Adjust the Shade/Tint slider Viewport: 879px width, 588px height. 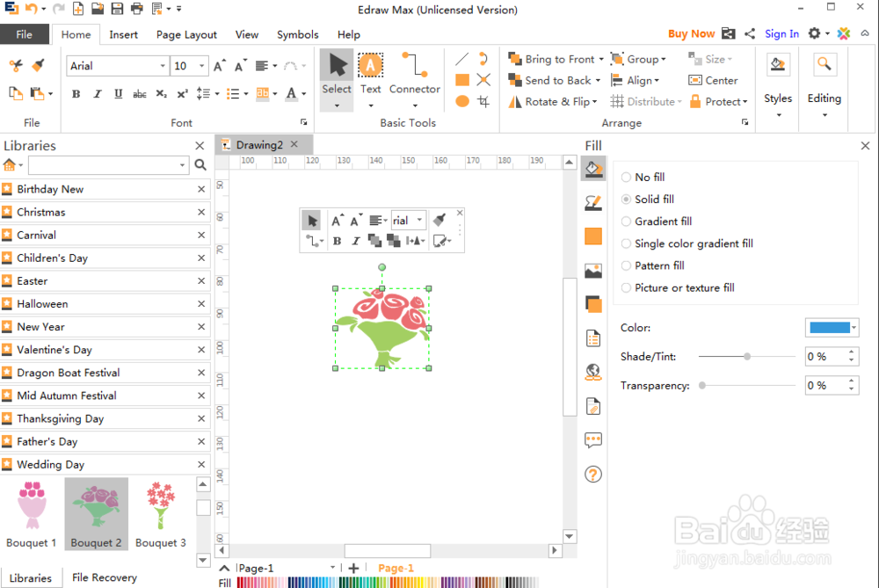pyautogui.click(x=747, y=357)
